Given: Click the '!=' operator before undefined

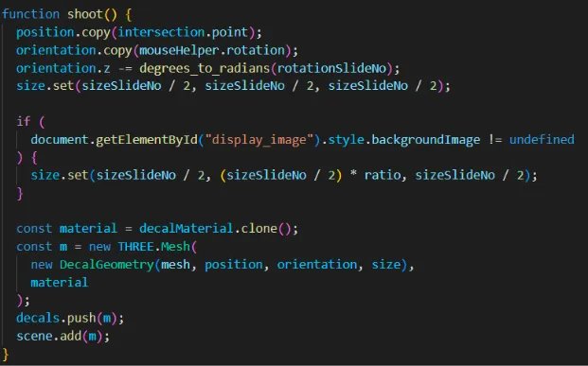Looking at the screenshot, I should pyautogui.click(x=494, y=140).
